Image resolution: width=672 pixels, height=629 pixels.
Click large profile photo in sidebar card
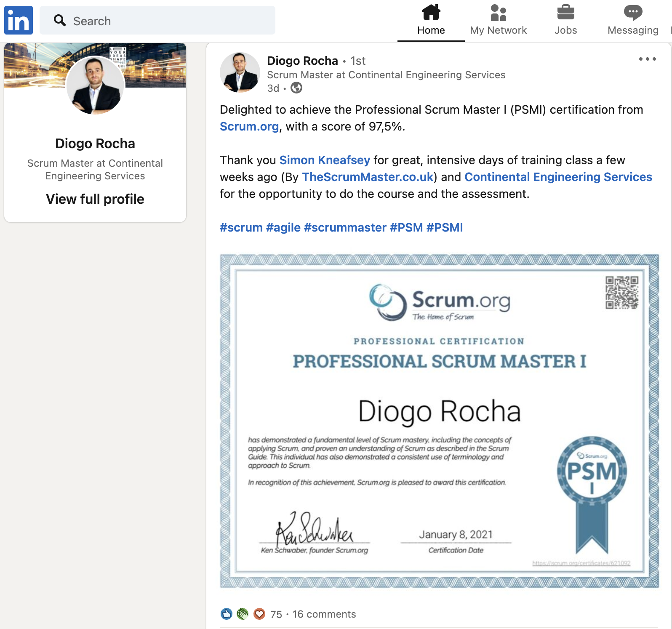coord(95,85)
